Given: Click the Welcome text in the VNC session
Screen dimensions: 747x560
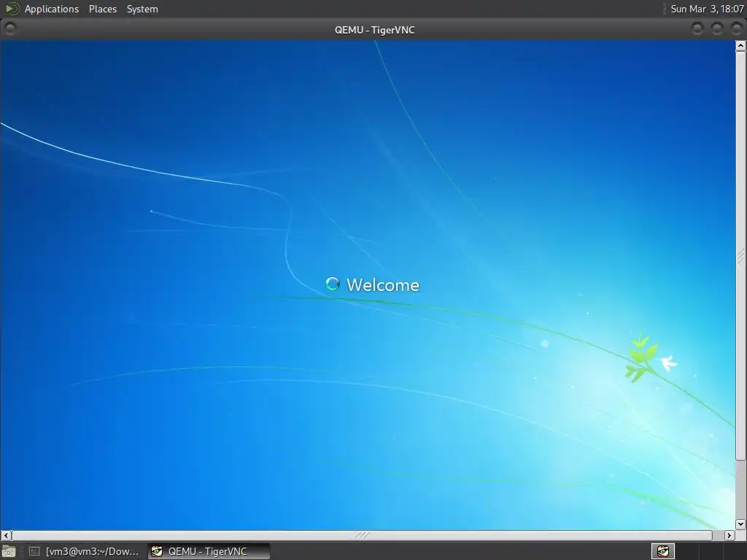Looking at the screenshot, I should click(383, 285).
